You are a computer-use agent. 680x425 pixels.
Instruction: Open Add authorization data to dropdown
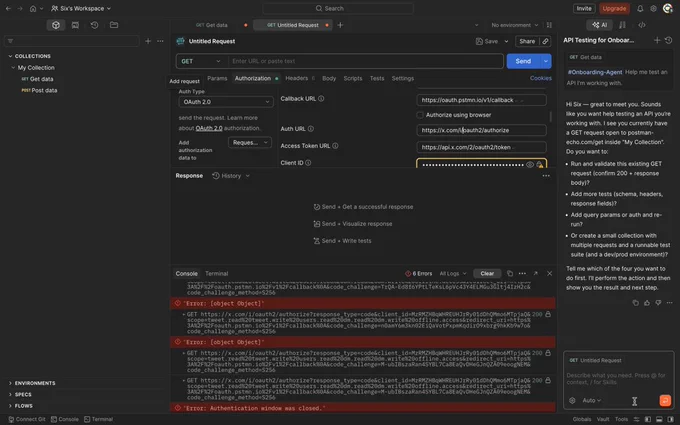pos(250,143)
